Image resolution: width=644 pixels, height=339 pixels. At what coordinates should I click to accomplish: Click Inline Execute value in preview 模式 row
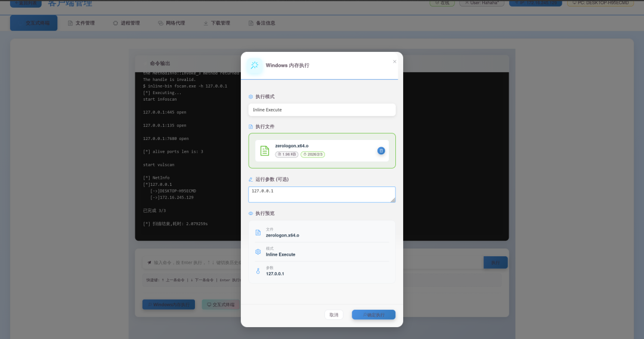pyautogui.click(x=280, y=254)
